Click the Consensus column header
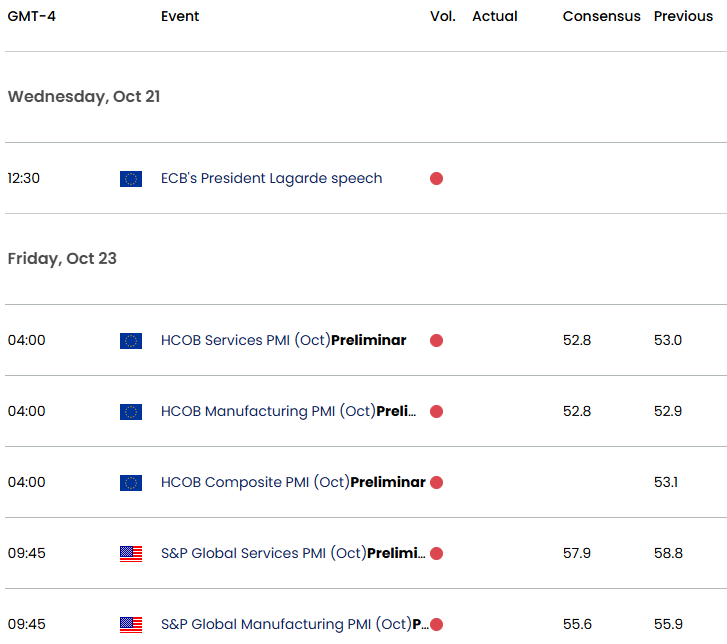The width and height of the screenshot is (727, 644). point(601,16)
